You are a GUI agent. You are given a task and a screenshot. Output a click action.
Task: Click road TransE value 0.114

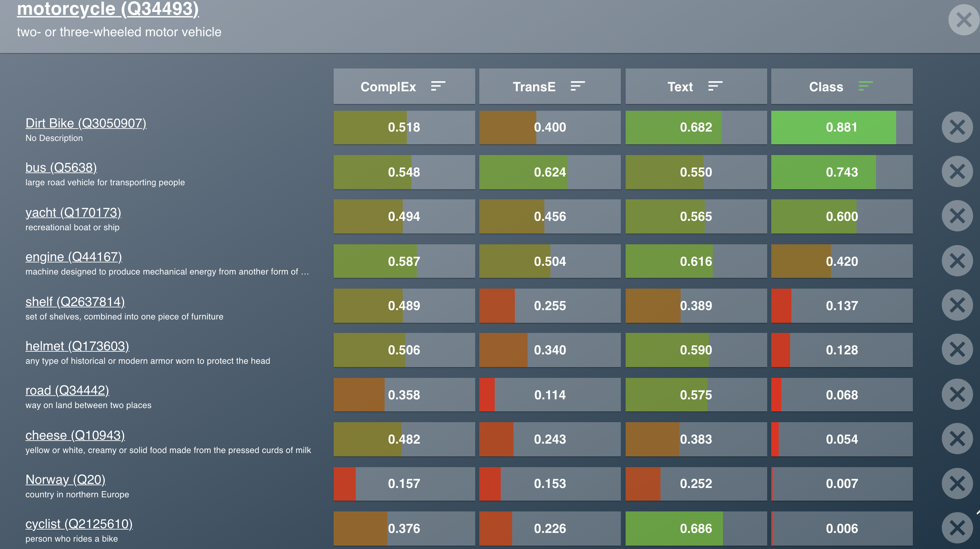point(550,395)
